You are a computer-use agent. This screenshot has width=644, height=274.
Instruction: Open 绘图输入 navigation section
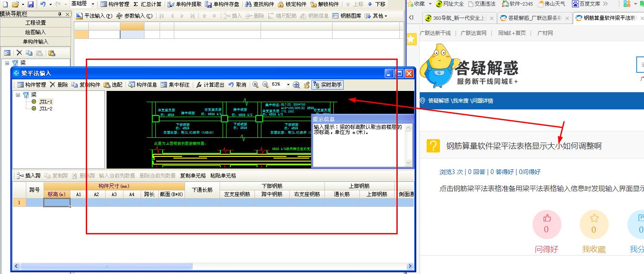[x=35, y=32]
